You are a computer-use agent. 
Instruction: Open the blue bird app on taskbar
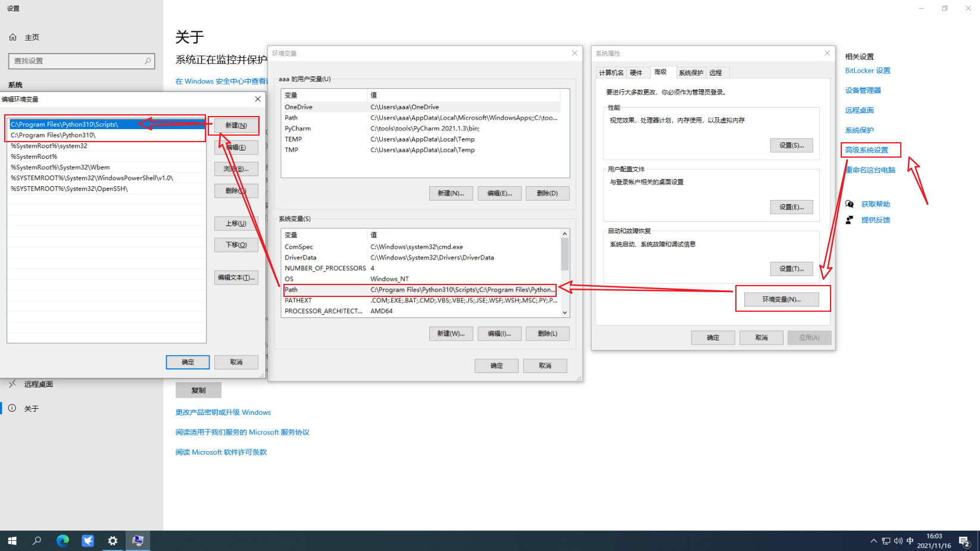pos(88,541)
